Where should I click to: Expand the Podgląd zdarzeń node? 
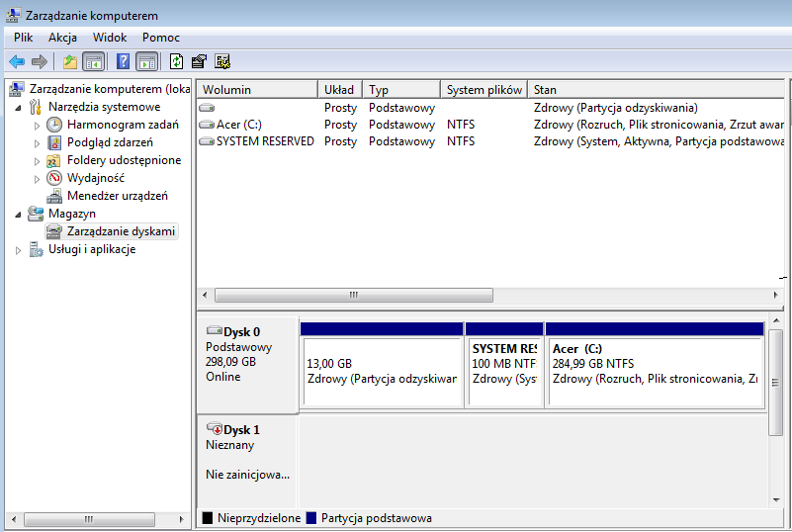pyautogui.click(x=37, y=143)
